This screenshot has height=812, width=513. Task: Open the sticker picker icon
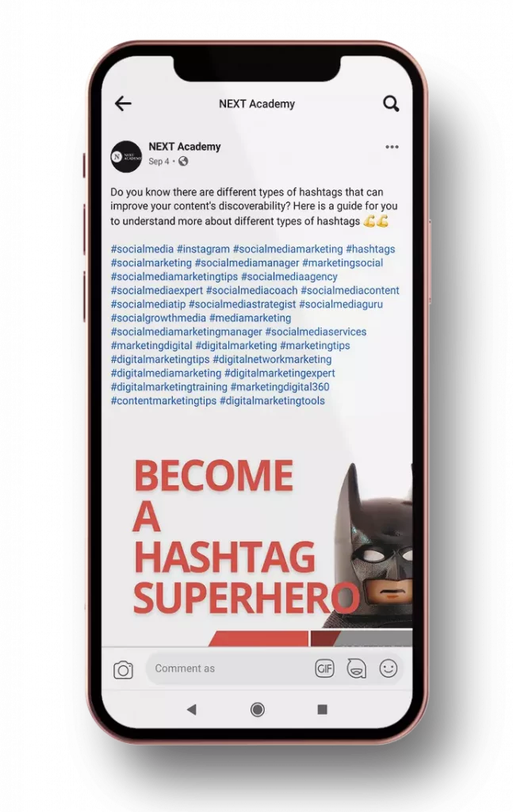click(x=356, y=668)
